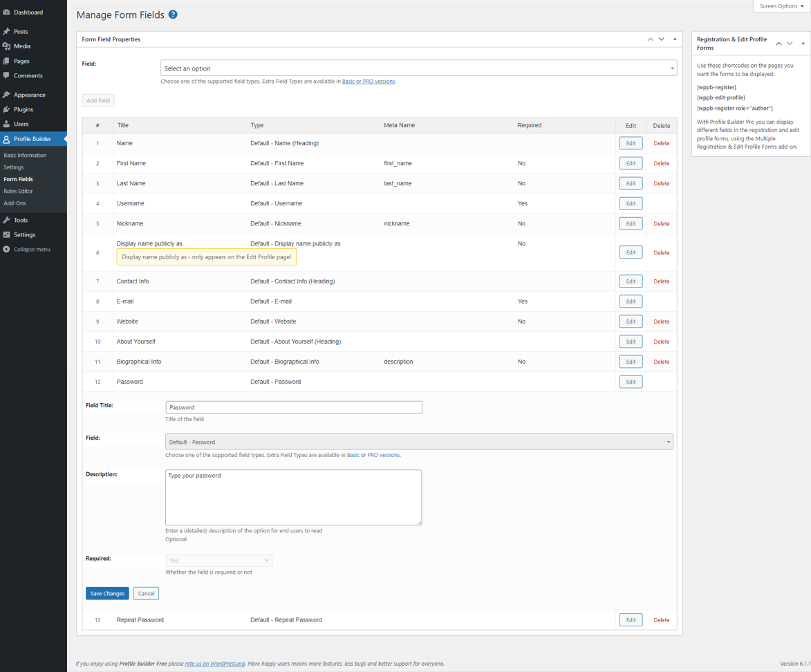Open the 'Default - Password' field dropdown
This screenshot has width=811, height=672.
pyautogui.click(x=419, y=442)
